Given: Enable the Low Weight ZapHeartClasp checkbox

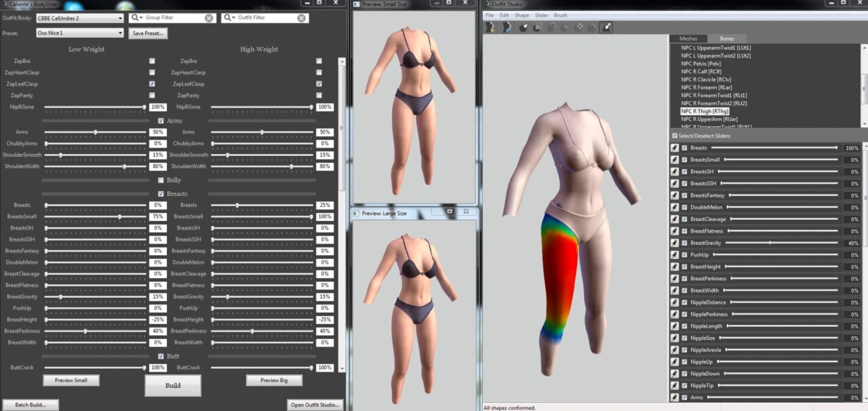Looking at the screenshot, I should (x=152, y=73).
